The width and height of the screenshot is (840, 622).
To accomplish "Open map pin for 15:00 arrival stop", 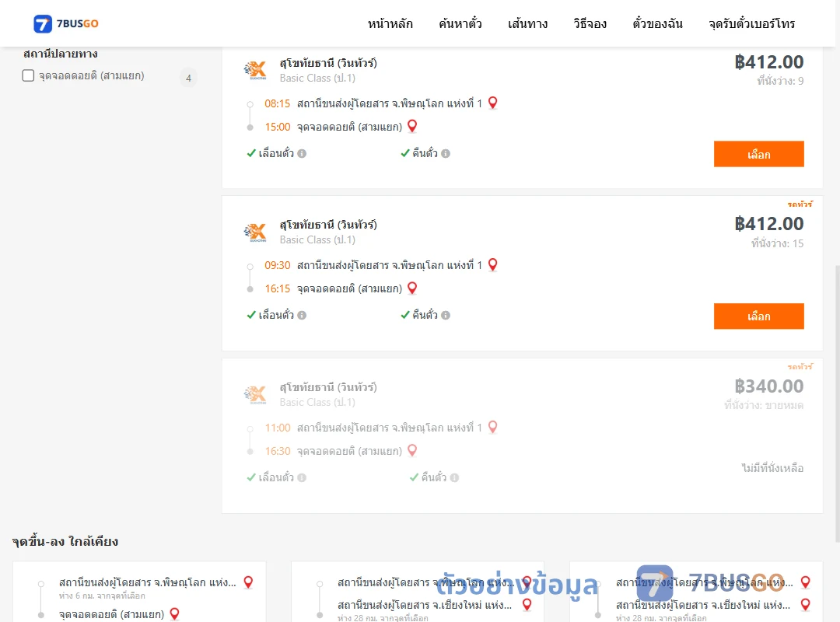I will click(412, 127).
